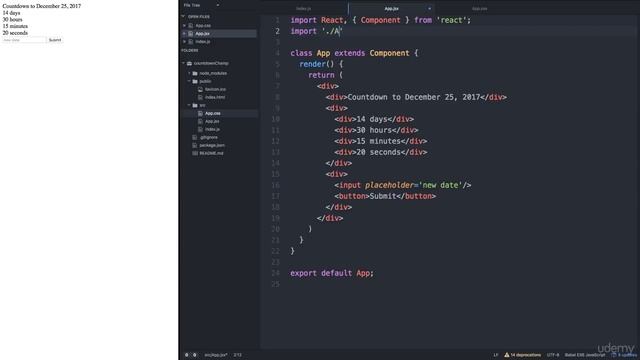Click the Babel ES6 JavaScript grammar selector
Viewport: 640px width, 360px height.
tap(585, 355)
